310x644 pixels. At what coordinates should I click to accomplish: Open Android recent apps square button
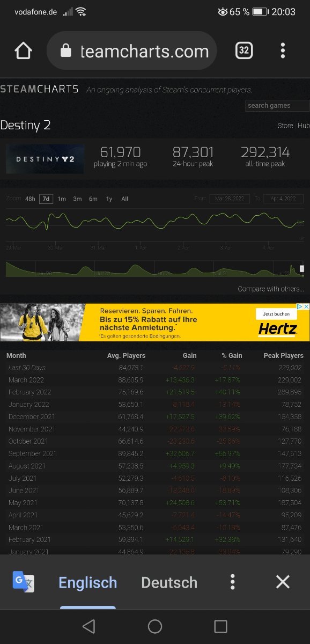coord(220,626)
